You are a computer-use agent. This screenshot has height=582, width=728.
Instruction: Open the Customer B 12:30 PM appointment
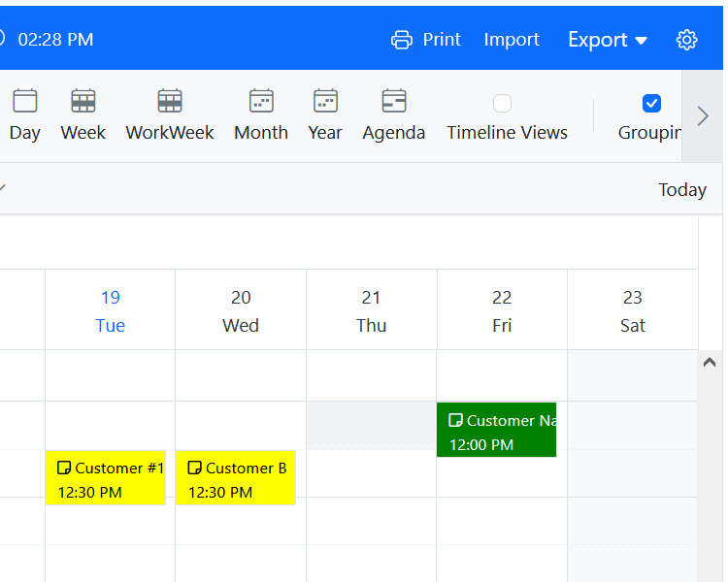tap(236, 477)
